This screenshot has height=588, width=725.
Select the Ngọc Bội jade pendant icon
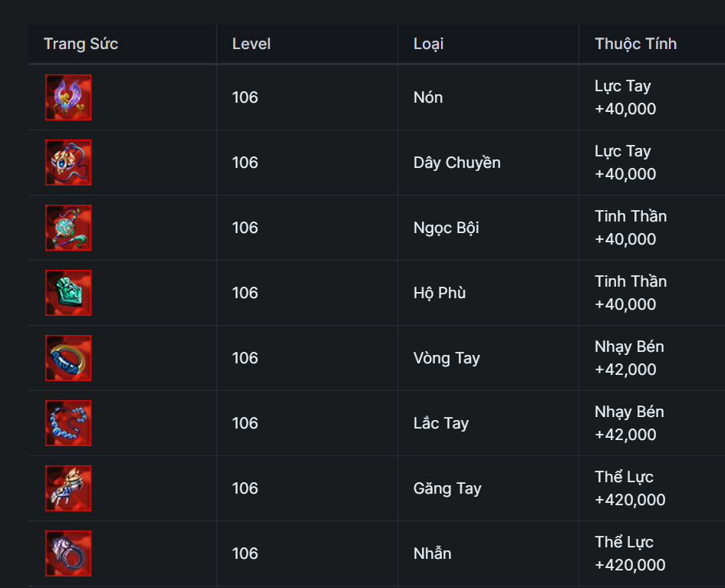tap(68, 228)
